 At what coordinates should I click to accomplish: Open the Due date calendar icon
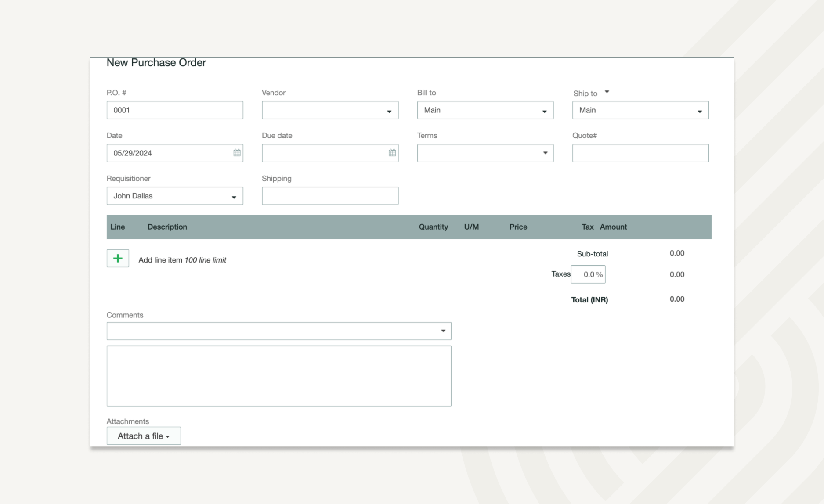click(x=392, y=153)
